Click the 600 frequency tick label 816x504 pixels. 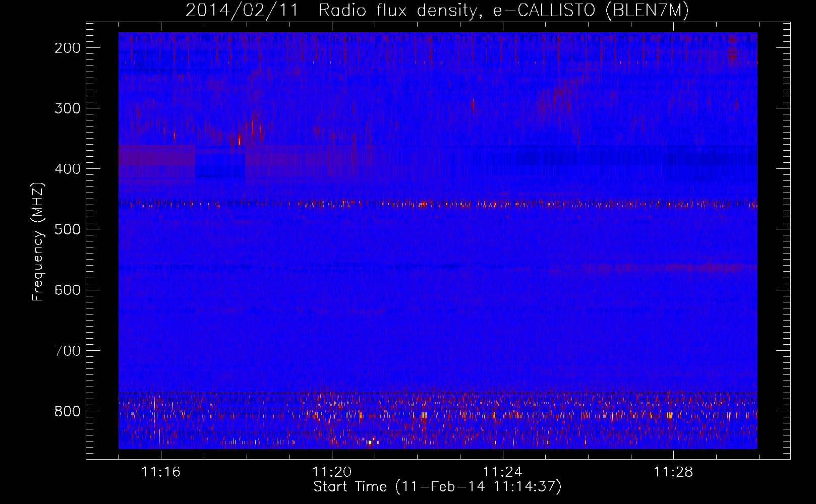click(67, 290)
